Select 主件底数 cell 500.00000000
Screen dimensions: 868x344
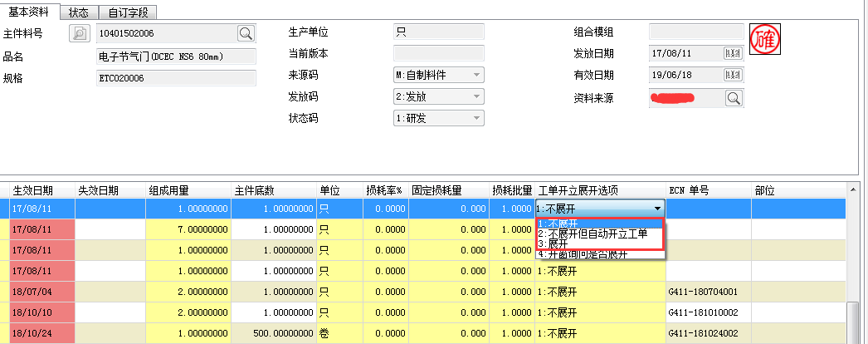coord(274,334)
